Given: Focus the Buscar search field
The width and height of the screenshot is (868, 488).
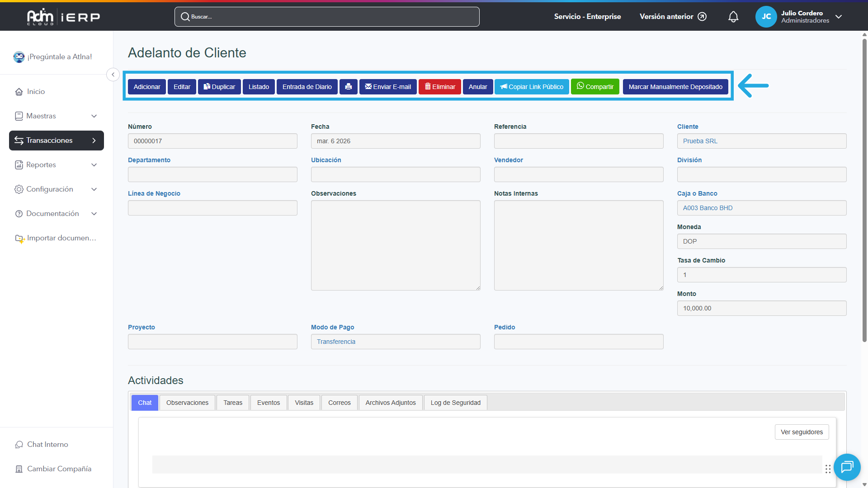Looking at the screenshot, I should coord(327,17).
